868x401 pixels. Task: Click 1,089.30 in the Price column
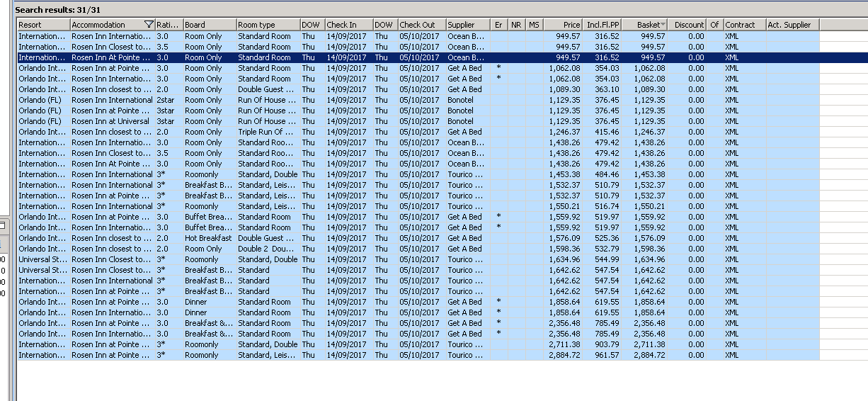(564, 89)
